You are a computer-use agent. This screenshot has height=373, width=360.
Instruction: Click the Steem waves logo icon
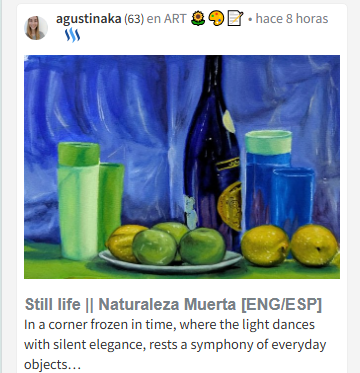73,35
